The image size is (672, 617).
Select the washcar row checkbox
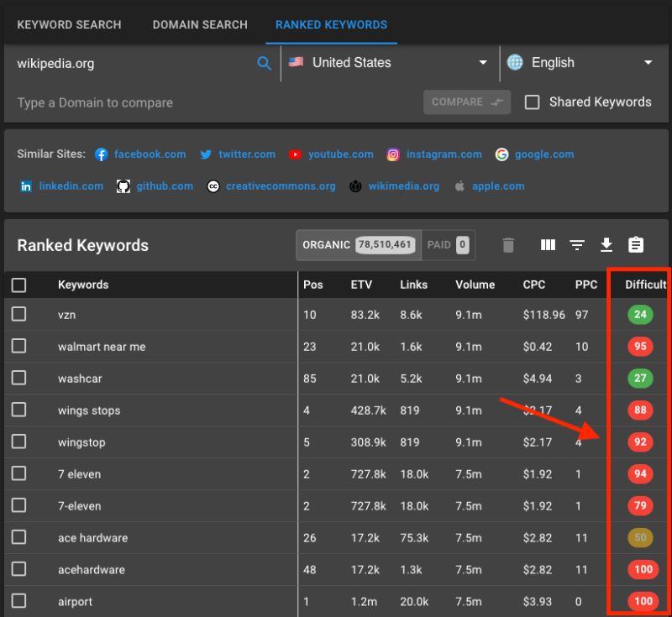point(18,378)
